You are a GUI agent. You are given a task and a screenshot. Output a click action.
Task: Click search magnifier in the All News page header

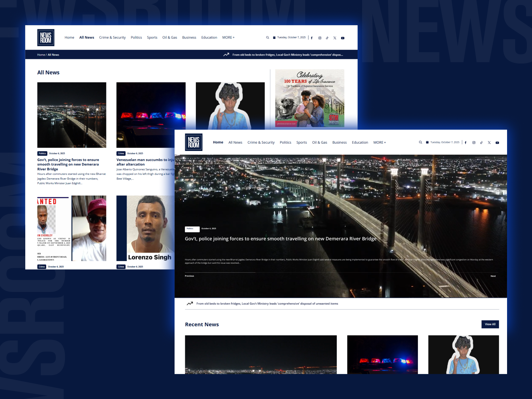tap(267, 38)
